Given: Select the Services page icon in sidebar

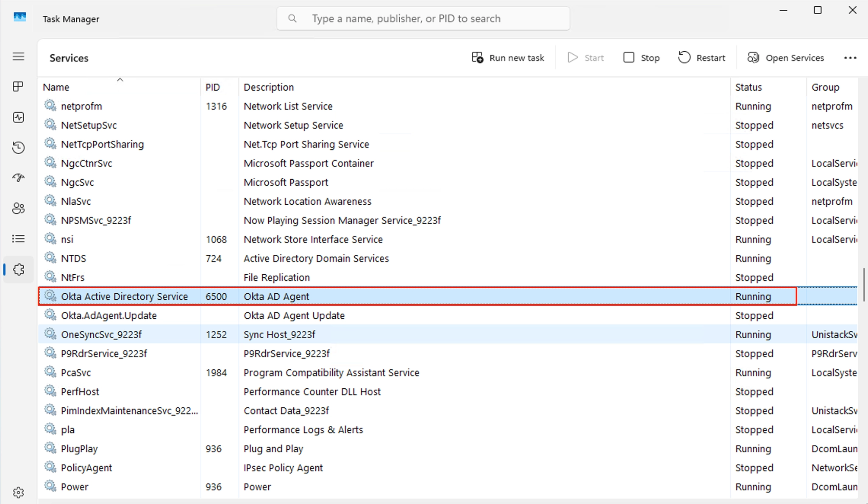Looking at the screenshot, I should tap(18, 270).
